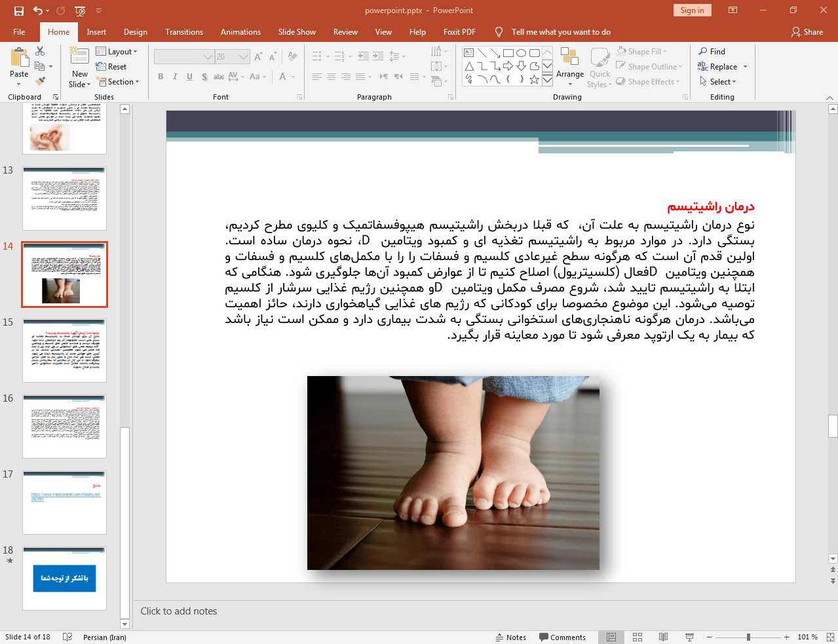Open the Section dropdown
The width and height of the screenshot is (838, 644).
pyautogui.click(x=118, y=82)
